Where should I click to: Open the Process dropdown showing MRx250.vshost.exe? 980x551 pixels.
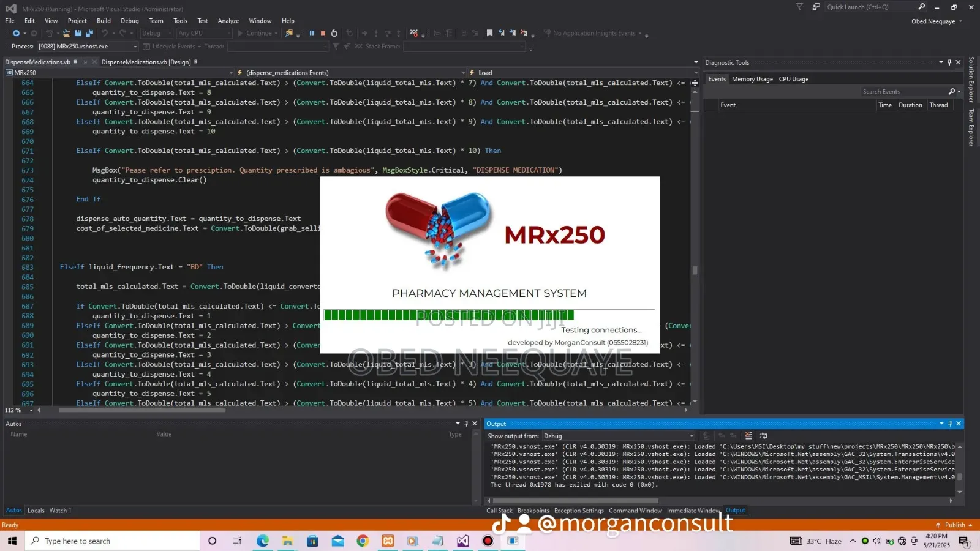[x=88, y=47]
